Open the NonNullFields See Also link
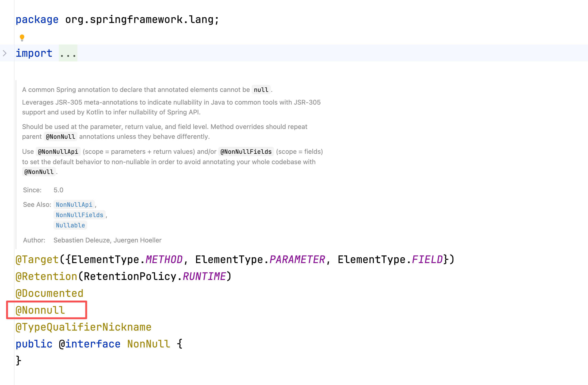This screenshot has width=588, height=385. (79, 215)
